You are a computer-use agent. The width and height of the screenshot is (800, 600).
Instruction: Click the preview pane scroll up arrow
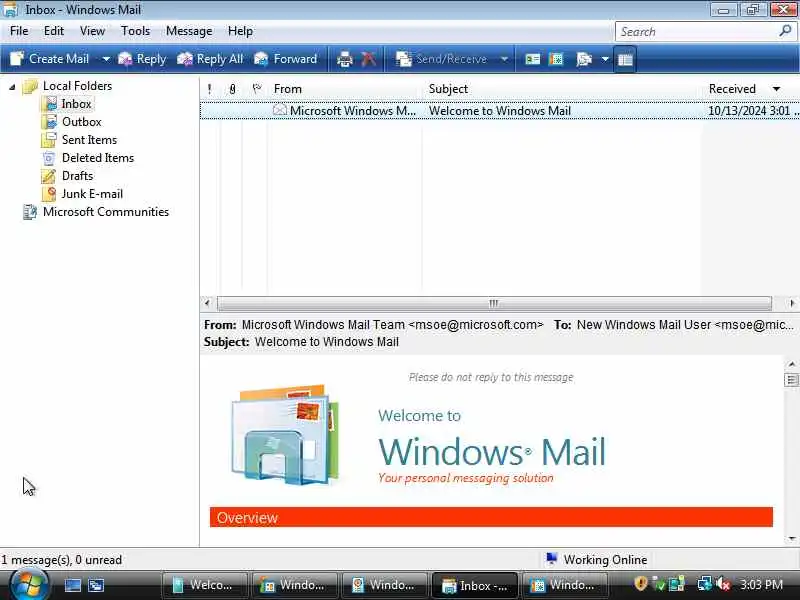pos(791,364)
